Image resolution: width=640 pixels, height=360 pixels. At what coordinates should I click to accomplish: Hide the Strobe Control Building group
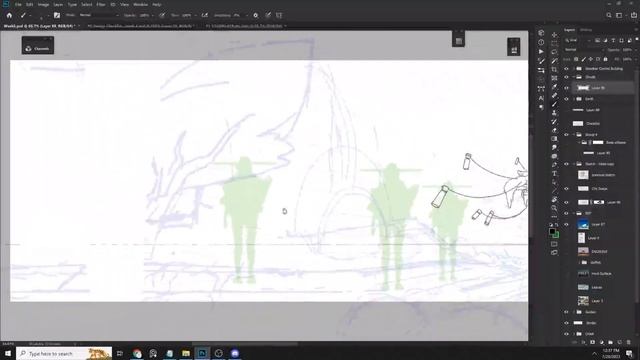pos(566,69)
